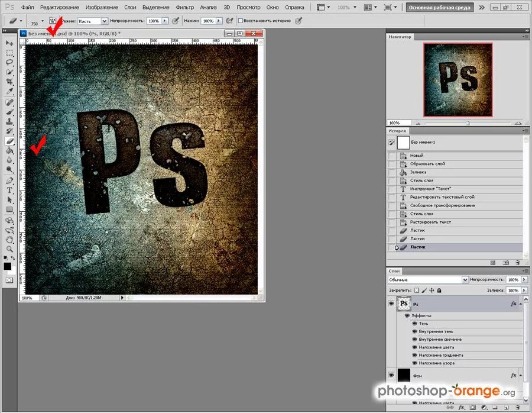The width and height of the screenshot is (532, 413).
Task: Open the Нажим flow slider arrow
Action: tap(219, 21)
